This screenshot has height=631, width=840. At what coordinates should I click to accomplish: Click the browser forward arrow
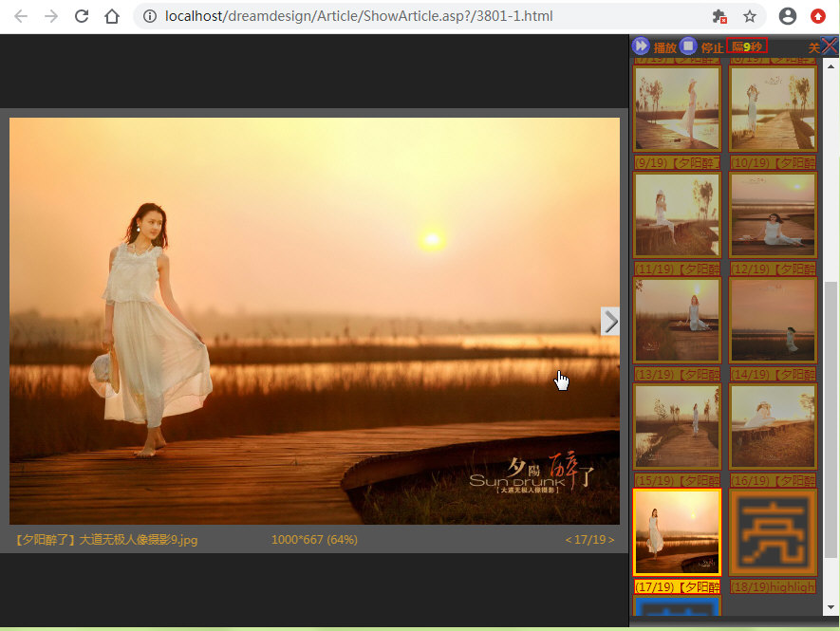tap(51, 17)
